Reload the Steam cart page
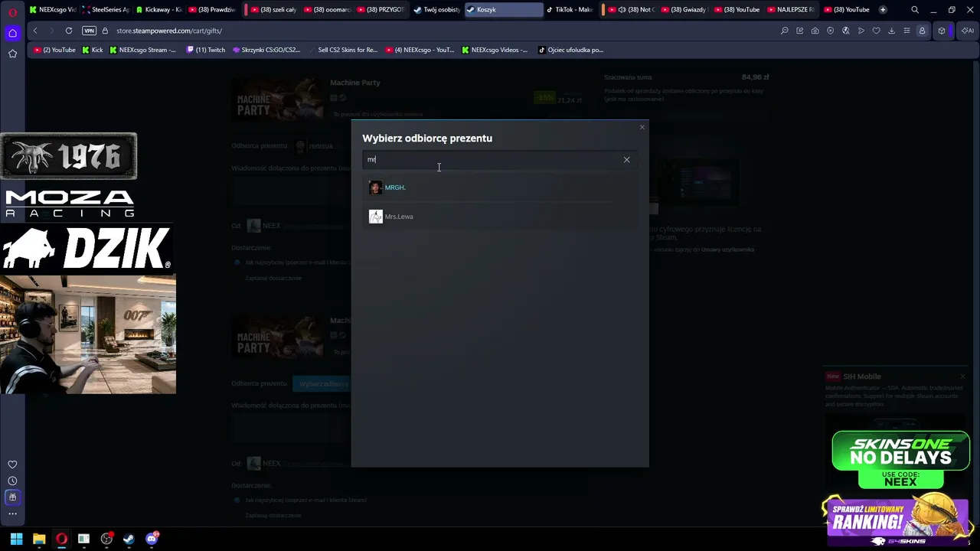Viewport: 980px width, 551px height. point(69,31)
